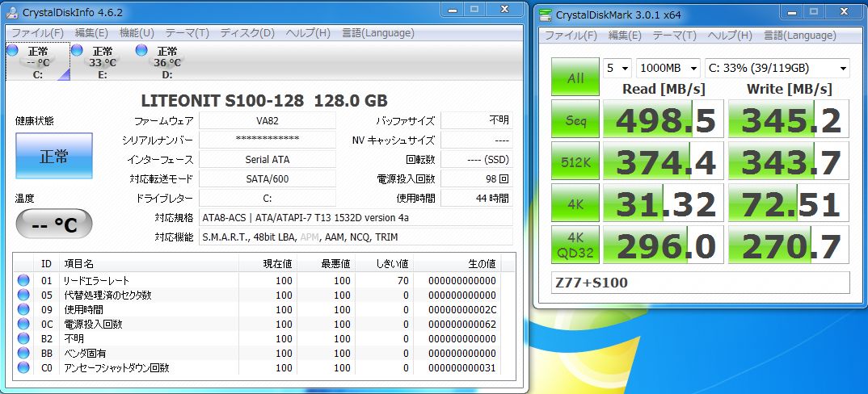Click status orb for ID BB row
Image resolution: width=868 pixels, height=394 pixels.
(x=23, y=353)
